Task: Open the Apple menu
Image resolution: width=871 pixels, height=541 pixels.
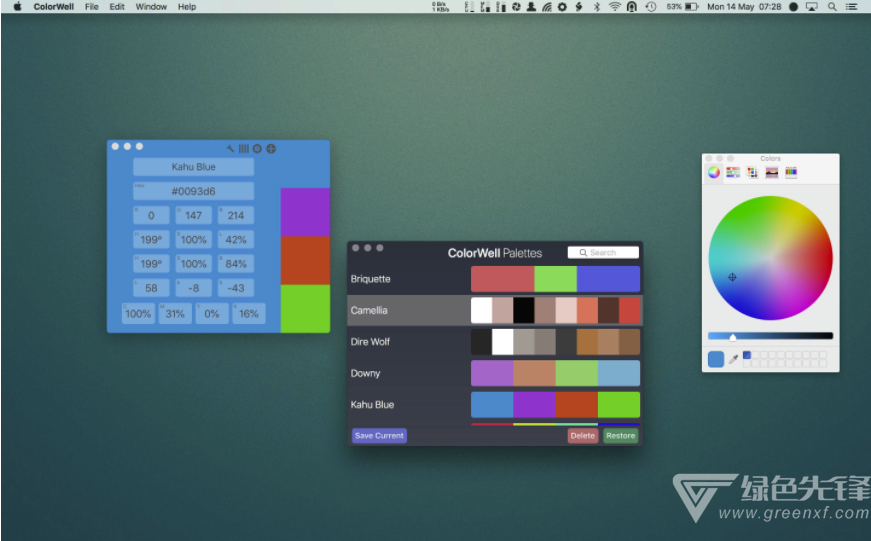Action: pyautogui.click(x=17, y=7)
